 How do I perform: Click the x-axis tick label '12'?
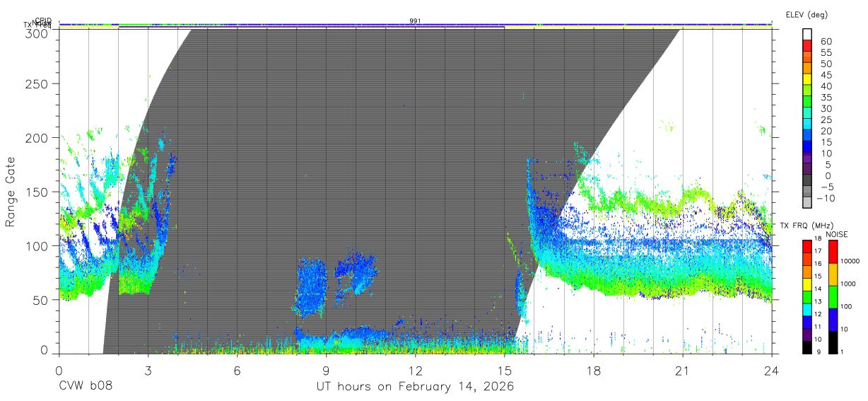[415, 371]
